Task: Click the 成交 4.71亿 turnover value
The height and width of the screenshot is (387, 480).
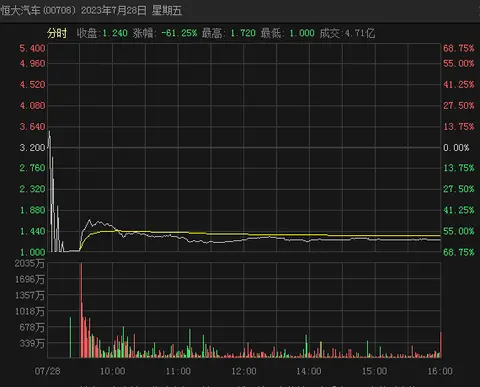Action: pyautogui.click(x=360, y=33)
